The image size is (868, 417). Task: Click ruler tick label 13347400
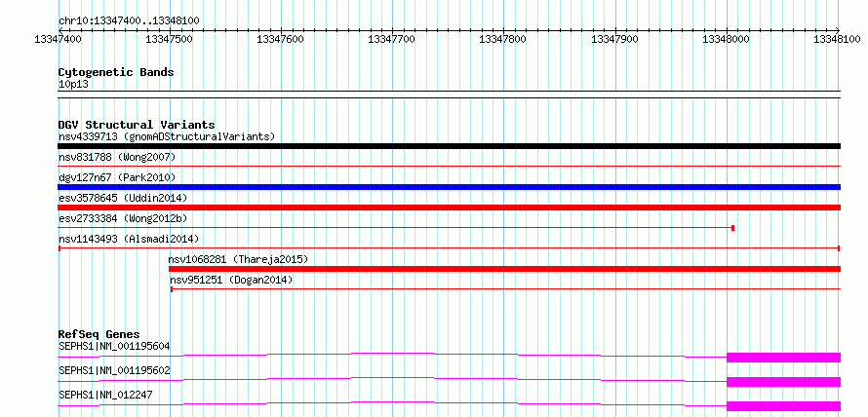pyautogui.click(x=59, y=39)
